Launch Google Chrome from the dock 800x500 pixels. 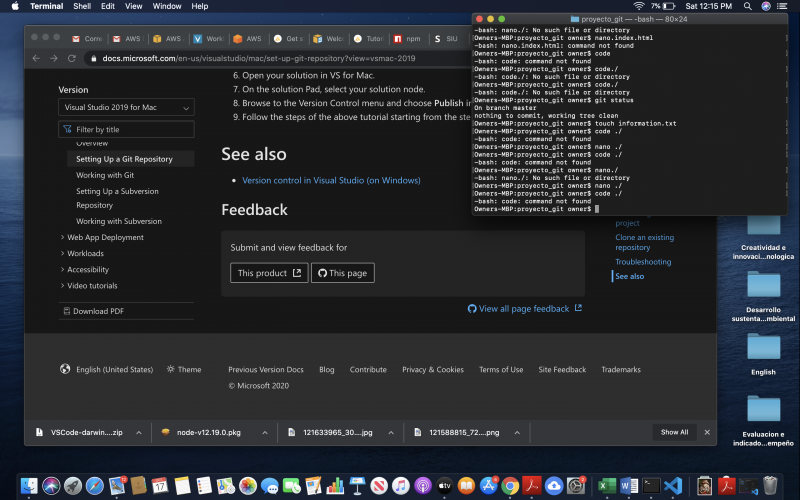point(509,485)
